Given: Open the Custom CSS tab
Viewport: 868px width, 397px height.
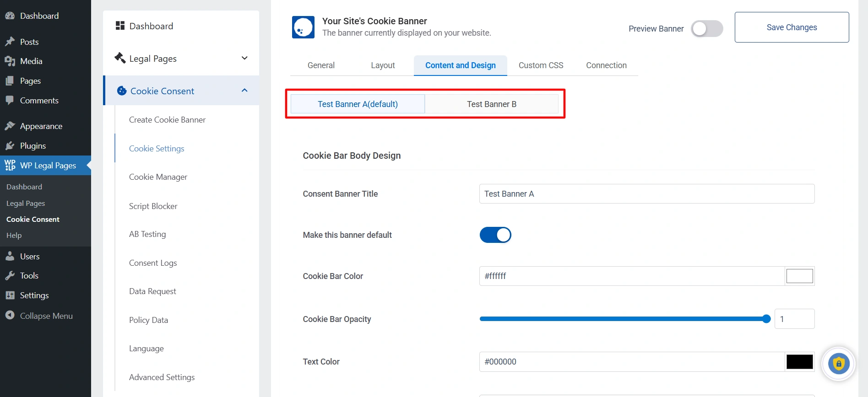Looking at the screenshot, I should 541,65.
